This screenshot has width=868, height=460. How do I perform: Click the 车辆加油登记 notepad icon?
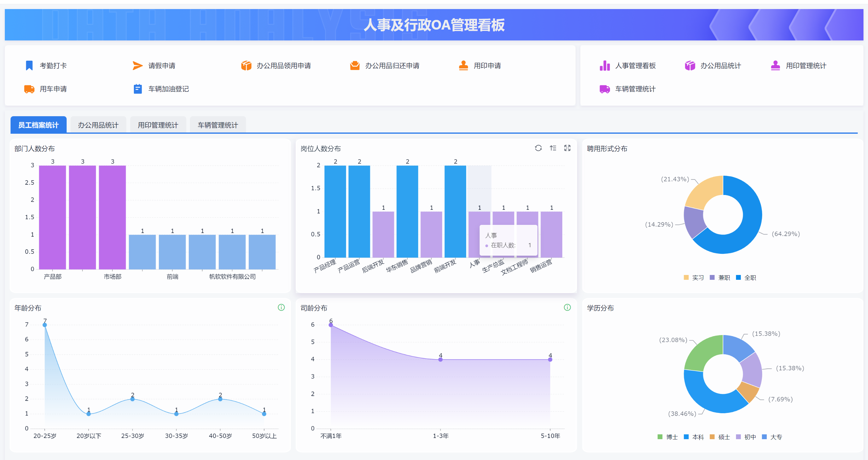(137, 89)
